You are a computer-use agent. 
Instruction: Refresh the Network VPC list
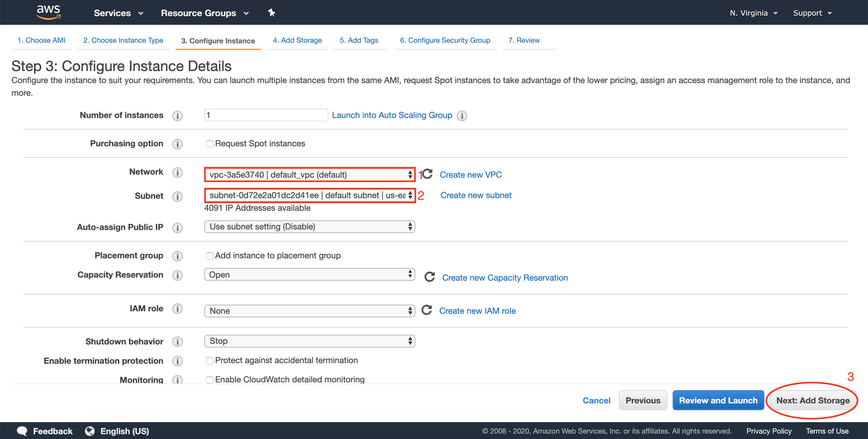click(428, 174)
